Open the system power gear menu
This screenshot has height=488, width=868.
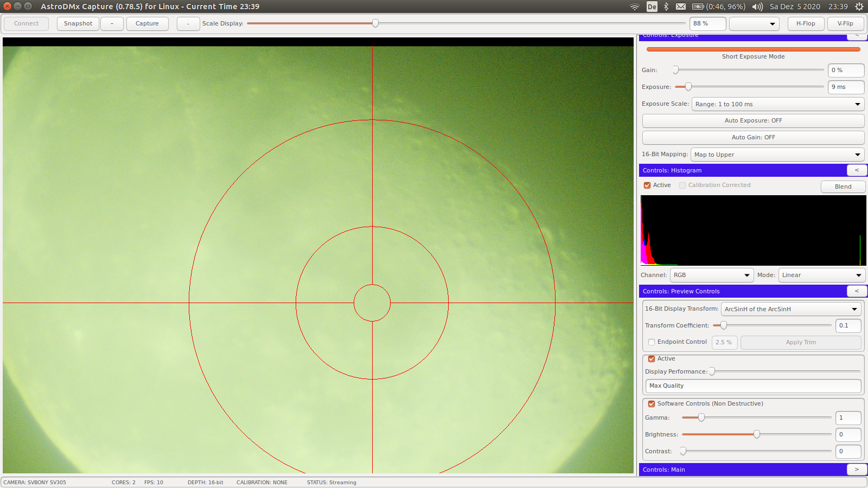[859, 7]
